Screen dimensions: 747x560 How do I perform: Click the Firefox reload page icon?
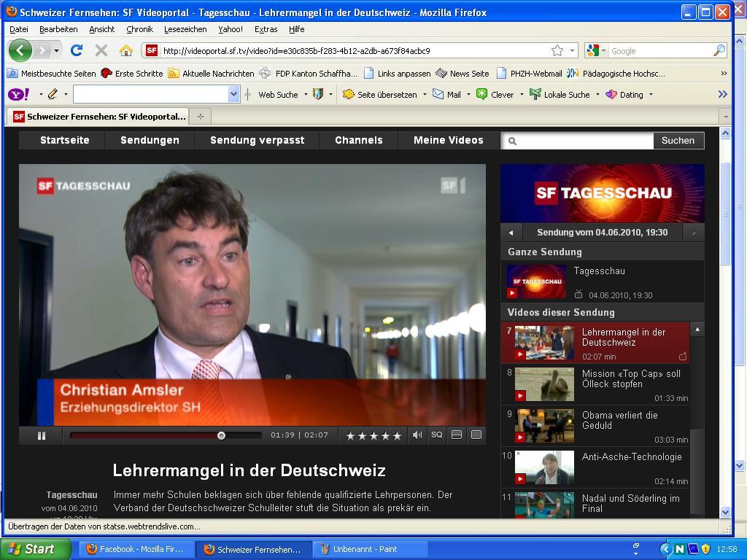point(76,50)
